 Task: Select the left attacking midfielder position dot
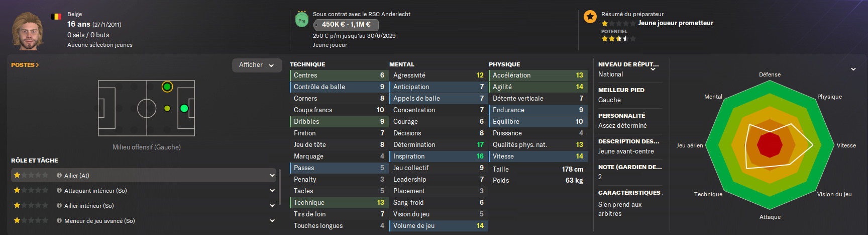[x=167, y=87]
